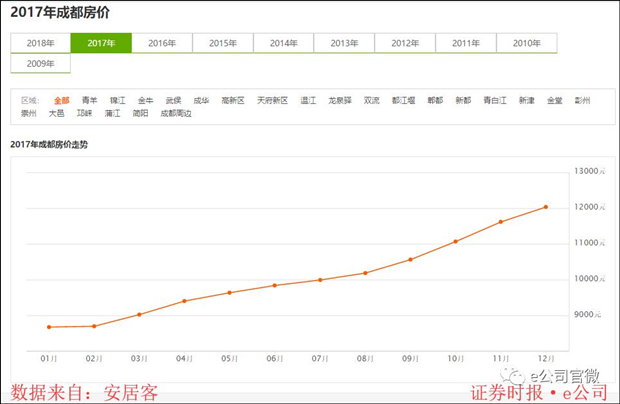Click the September data point
Image resolution: width=620 pixels, height=404 pixels.
click(410, 259)
